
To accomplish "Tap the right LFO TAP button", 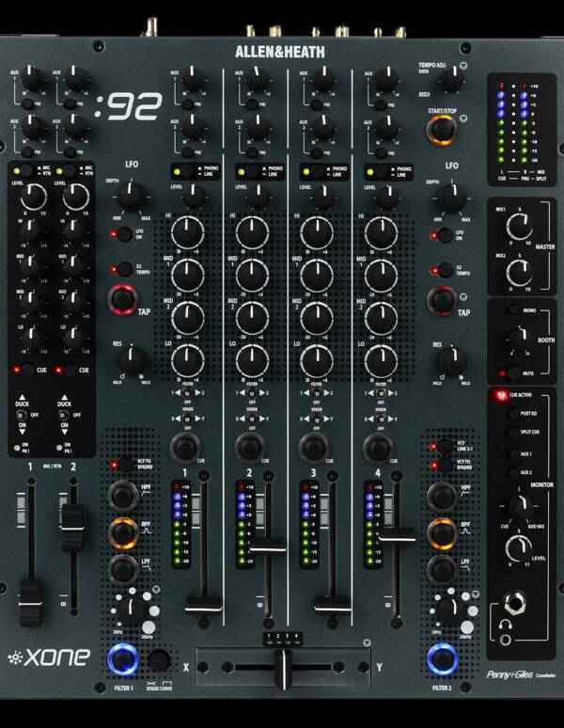I will [442, 300].
